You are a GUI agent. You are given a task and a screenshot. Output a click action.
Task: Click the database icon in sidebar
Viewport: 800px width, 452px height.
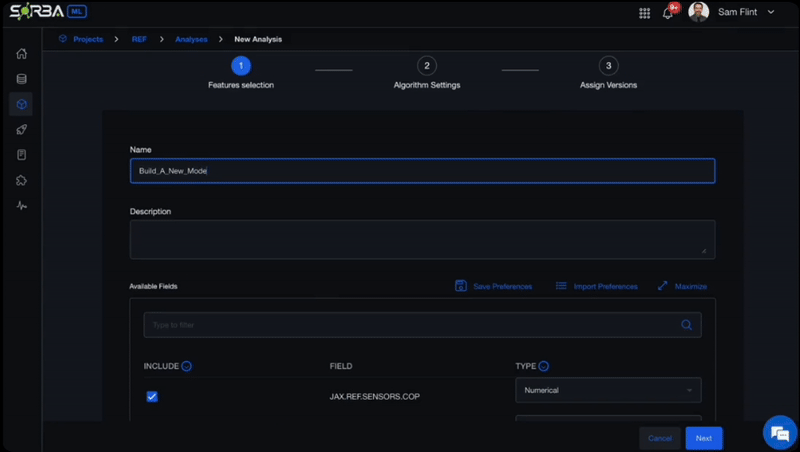(21, 79)
